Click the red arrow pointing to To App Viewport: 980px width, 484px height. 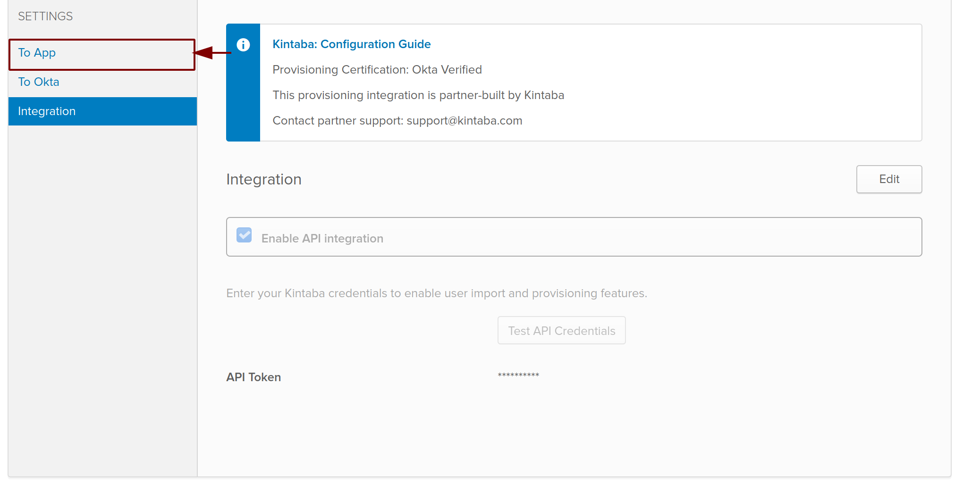point(211,53)
